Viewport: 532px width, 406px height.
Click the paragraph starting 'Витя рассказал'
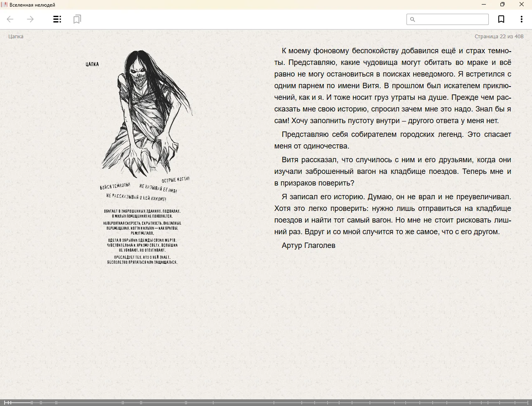392,171
